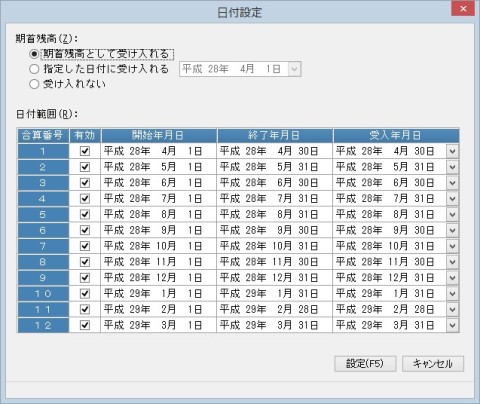Click end date cell 平成 29年 2月 28日
The height and width of the screenshot is (404, 480).
tap(275, 309)
